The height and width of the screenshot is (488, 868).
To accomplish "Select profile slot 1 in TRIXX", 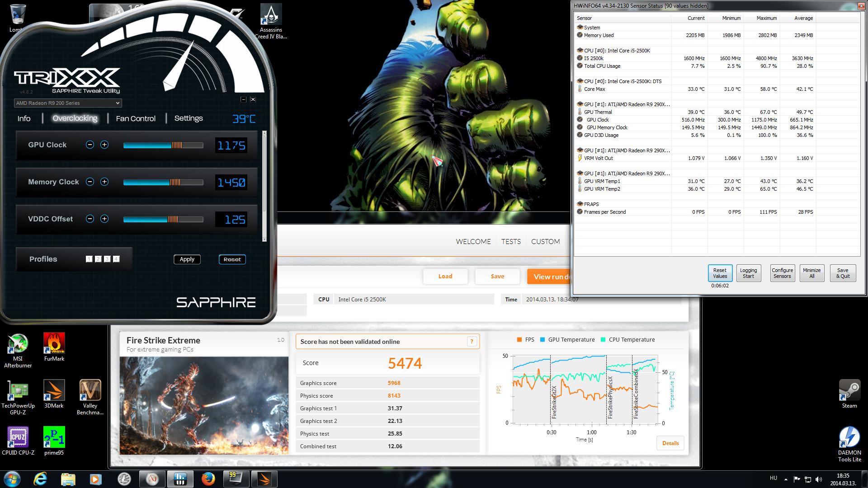I will click(x=89, y=259).
